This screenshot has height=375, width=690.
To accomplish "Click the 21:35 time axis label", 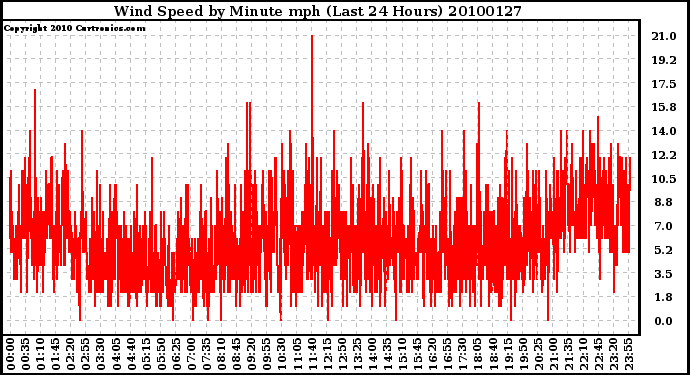I will tap(568, 355).
